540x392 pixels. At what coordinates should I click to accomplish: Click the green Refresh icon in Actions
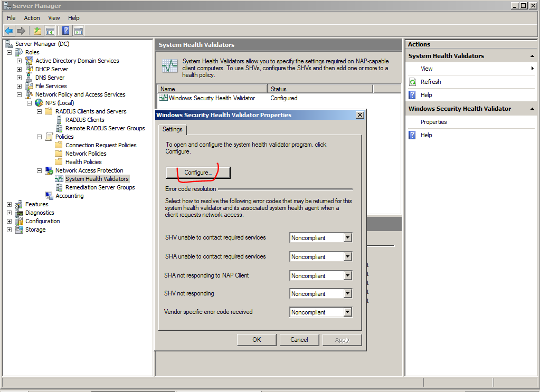(412, 82)
